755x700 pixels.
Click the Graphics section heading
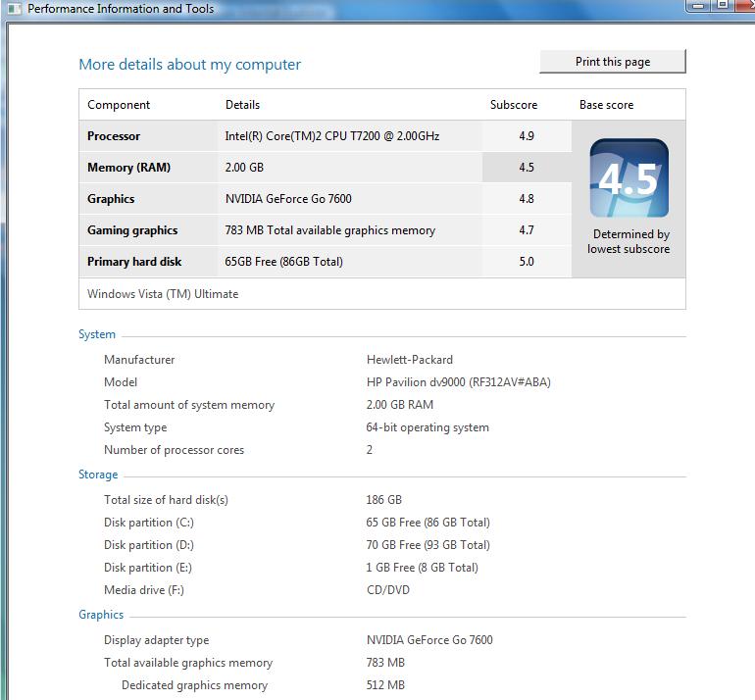point(101,615)
